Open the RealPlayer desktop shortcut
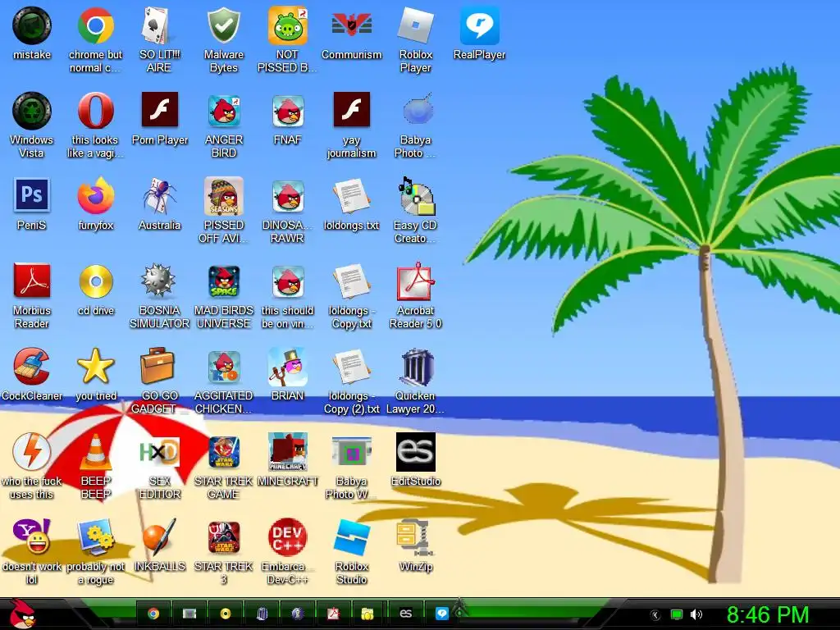The image size is (840, 630). [x=479, y=25]
